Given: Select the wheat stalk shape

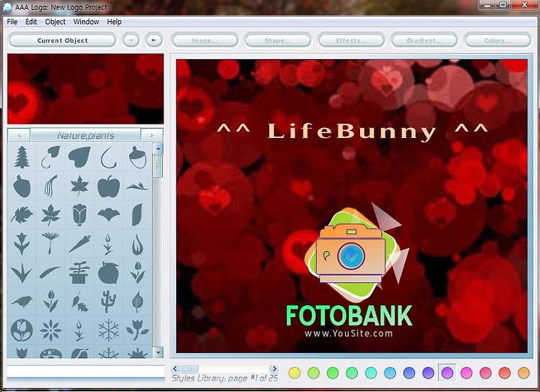Looking at the screenshot, I should point(51,186).
